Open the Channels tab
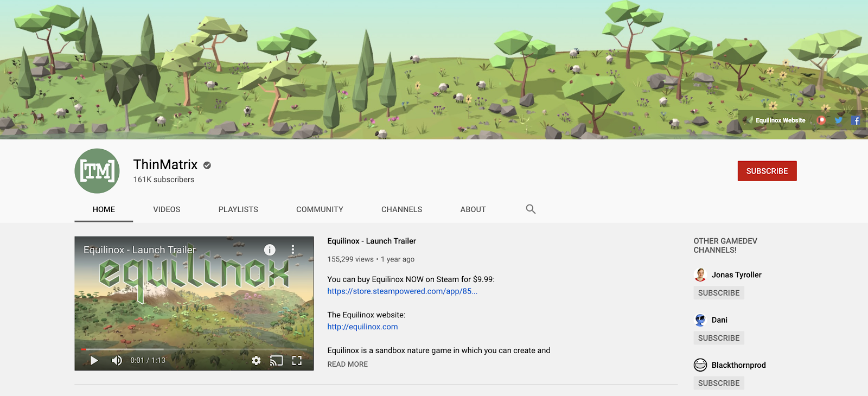 tap(401, 209)
